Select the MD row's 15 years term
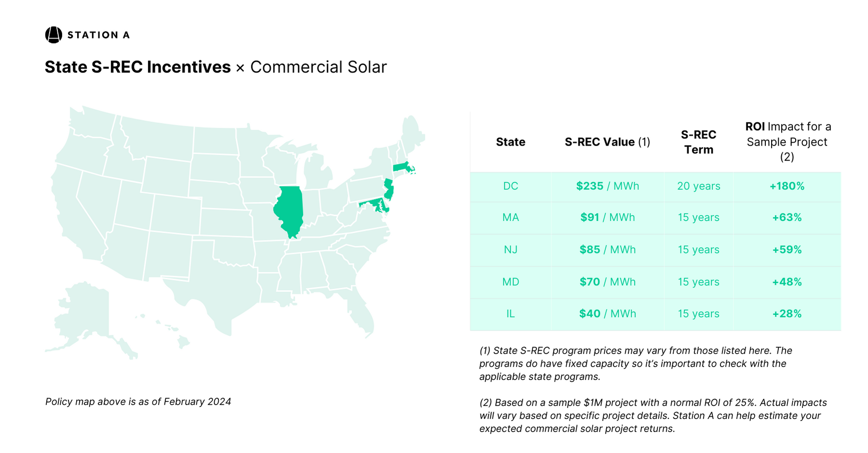868x453 pixels. click(x=698, y=282)
